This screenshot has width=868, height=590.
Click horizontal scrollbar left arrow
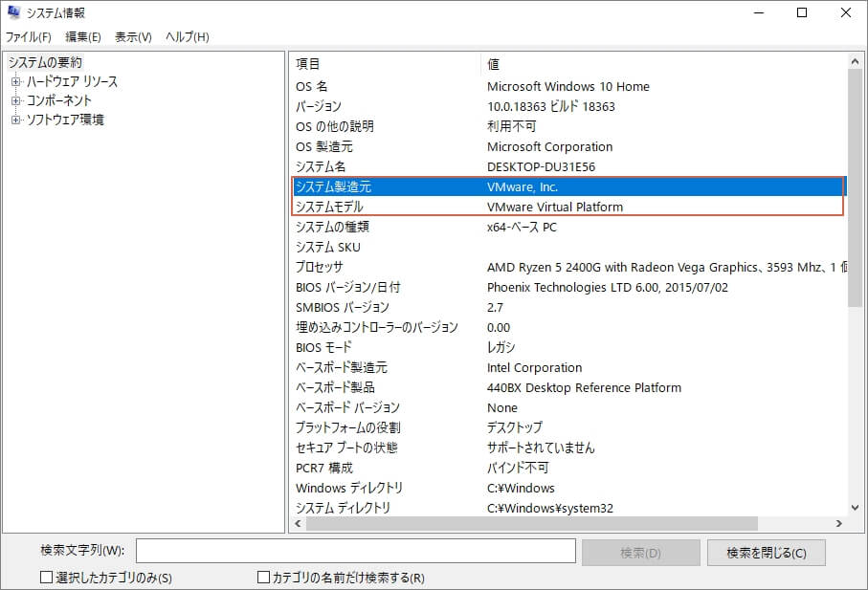299,524
